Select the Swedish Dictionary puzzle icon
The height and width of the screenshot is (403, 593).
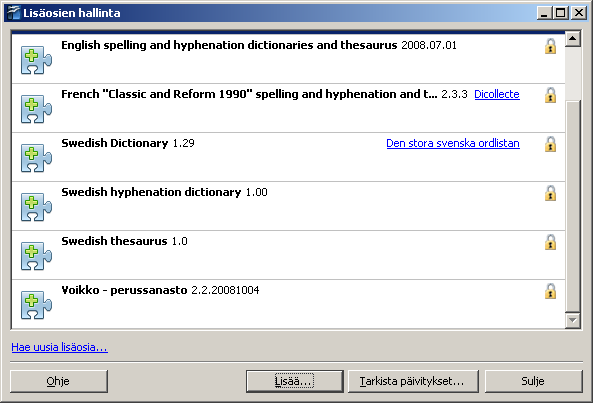36,158
